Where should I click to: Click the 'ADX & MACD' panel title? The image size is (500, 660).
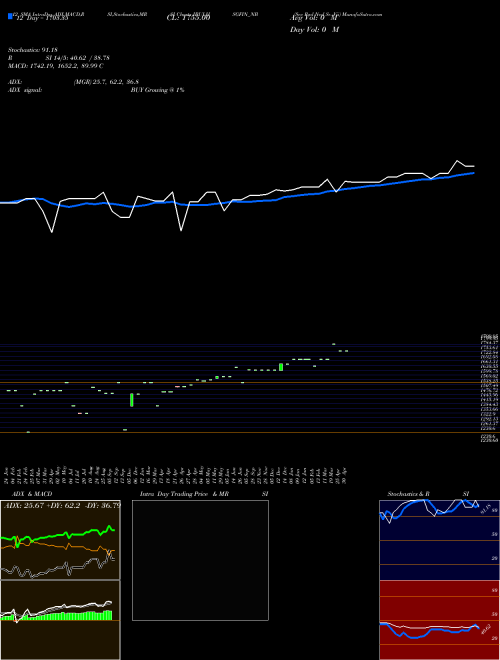pos(32,494)
